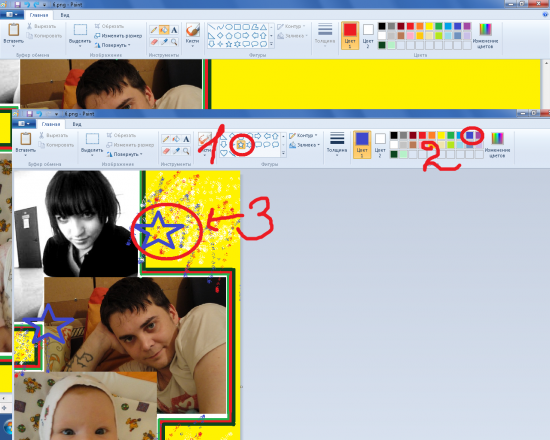Click Изменить размер in back Paint window

click(118, 36)
